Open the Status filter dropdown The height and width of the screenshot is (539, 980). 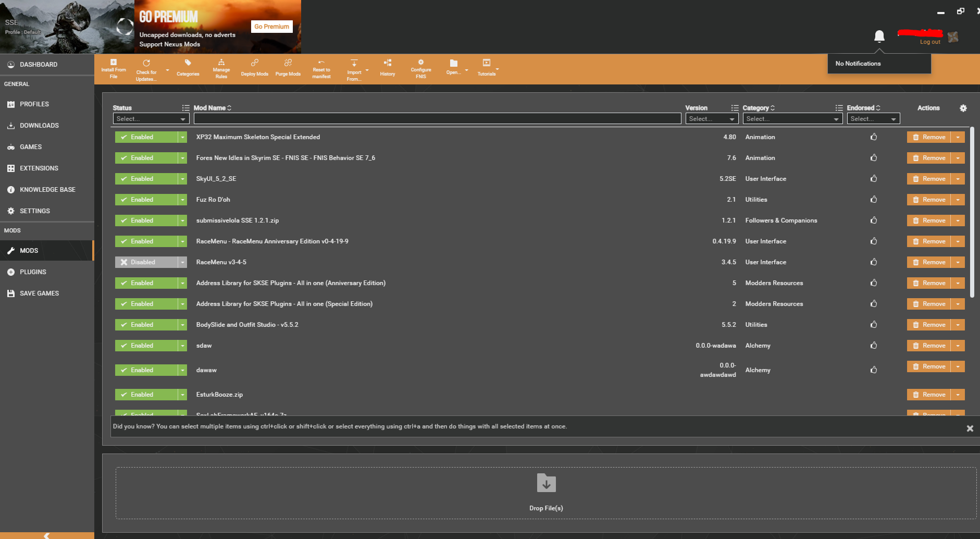pyautogui.click(x=151, y=119)
